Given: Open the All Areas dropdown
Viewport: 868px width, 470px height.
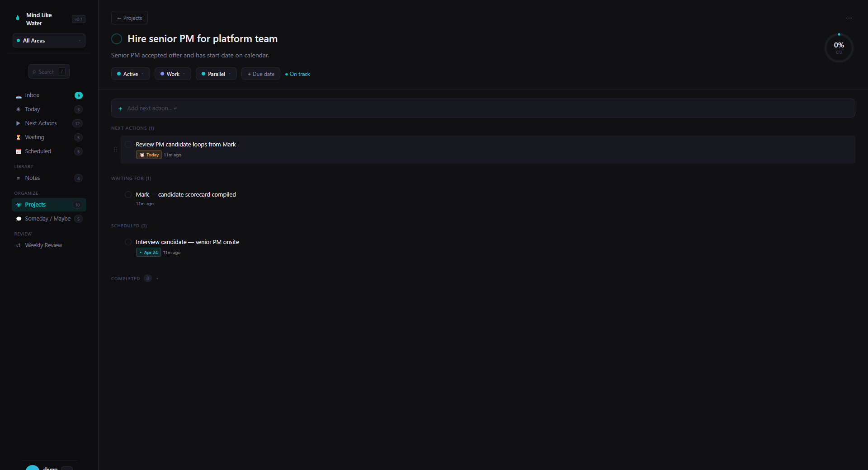Looking at the screenshot, I should (x=49, y=40).
